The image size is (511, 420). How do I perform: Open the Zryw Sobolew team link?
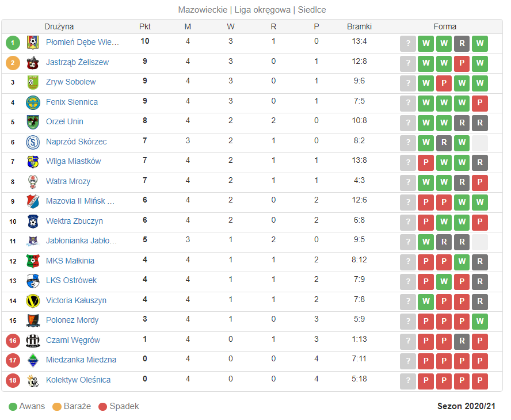(71, 82)
